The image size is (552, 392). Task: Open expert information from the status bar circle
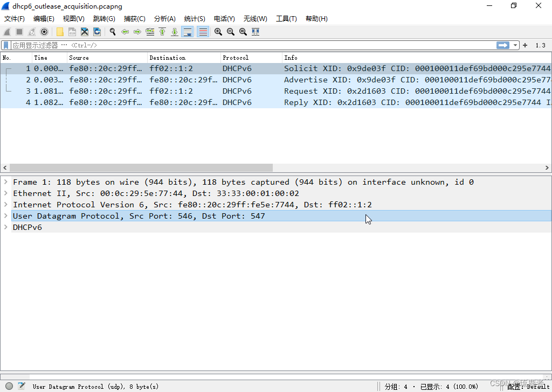click(9, 387)
